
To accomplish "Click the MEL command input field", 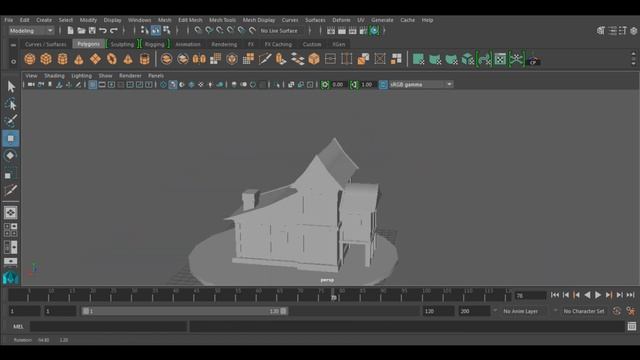I will click(109, 327).
